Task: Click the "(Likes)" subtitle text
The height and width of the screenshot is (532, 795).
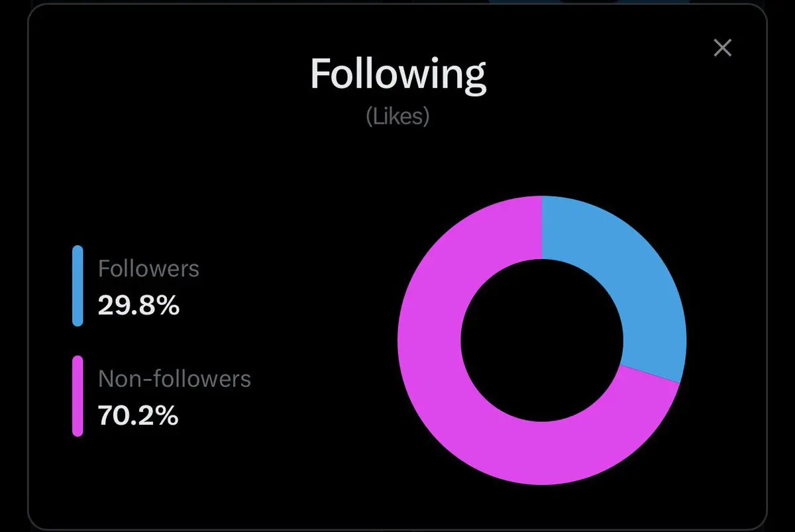Action: [x=397, y=117]
